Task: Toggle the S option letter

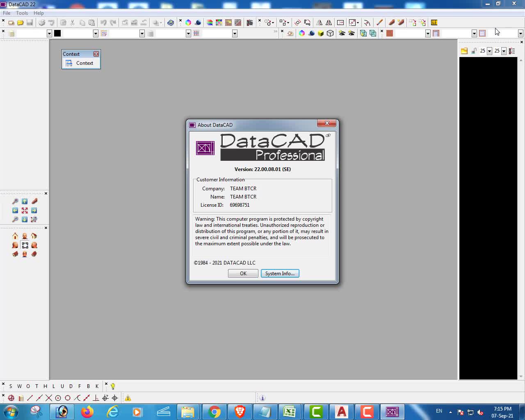Action: tap(11, 386)
